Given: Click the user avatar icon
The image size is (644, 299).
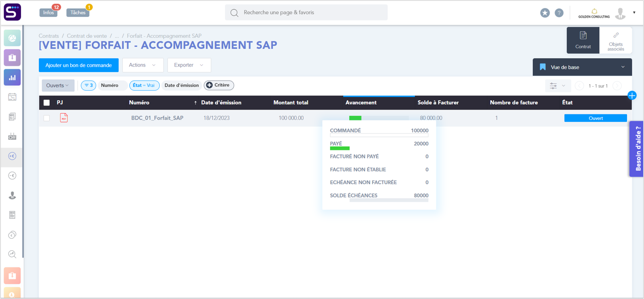Looking at the screenshot, I should pyautogui.click(x=620, y=13).
